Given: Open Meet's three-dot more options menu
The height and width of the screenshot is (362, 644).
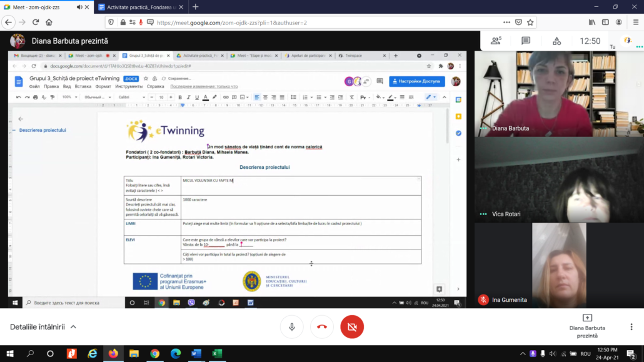Looking at the screenshot, I should coord(631,327).
